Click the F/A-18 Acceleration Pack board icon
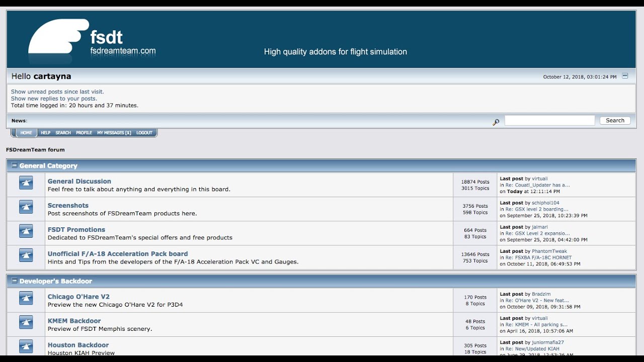This screenshot has width=644, height=362. [26, 255]
